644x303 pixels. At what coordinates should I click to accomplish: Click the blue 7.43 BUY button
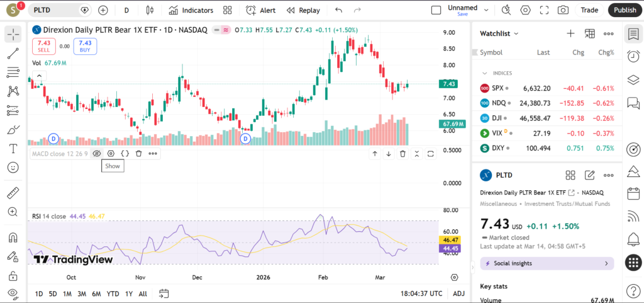click(x=85, y=46)
